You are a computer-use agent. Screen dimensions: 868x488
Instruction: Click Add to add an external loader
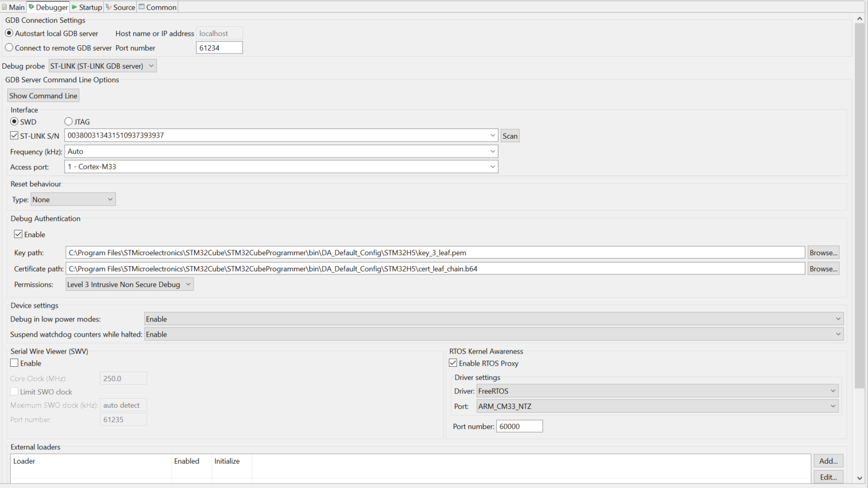(828, 460)
